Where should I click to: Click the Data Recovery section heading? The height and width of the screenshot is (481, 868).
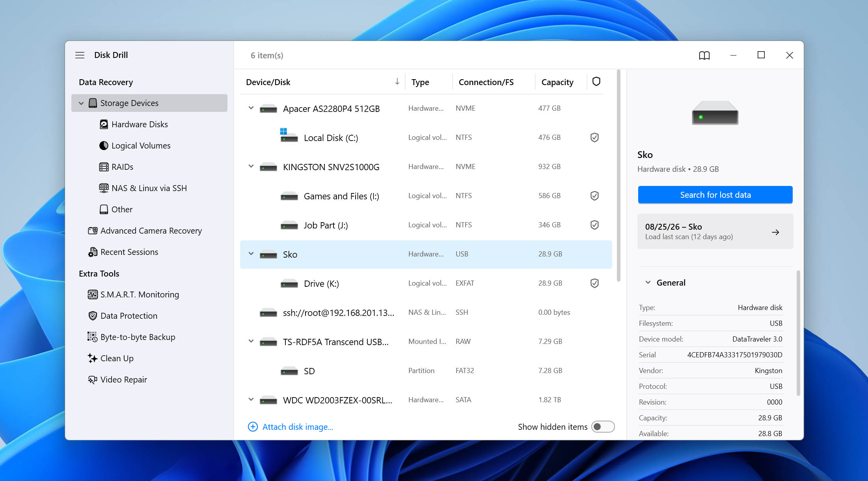click(x=106, y=82)
